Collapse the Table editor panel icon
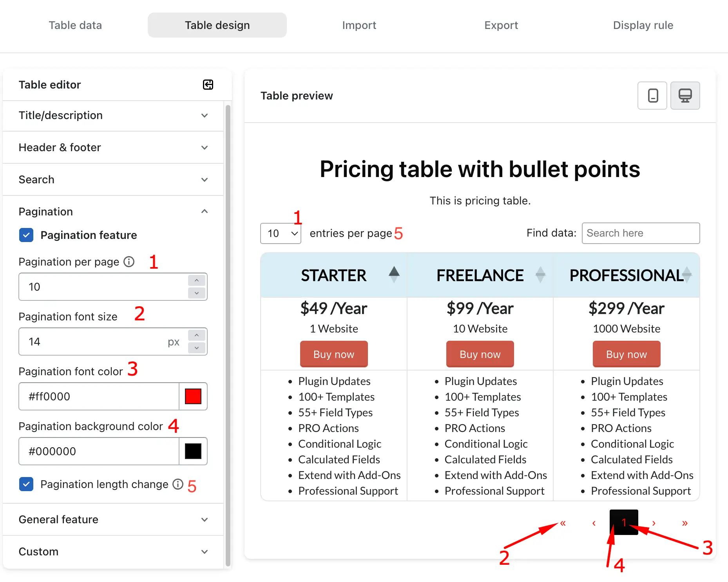 [x=208, y=85]
